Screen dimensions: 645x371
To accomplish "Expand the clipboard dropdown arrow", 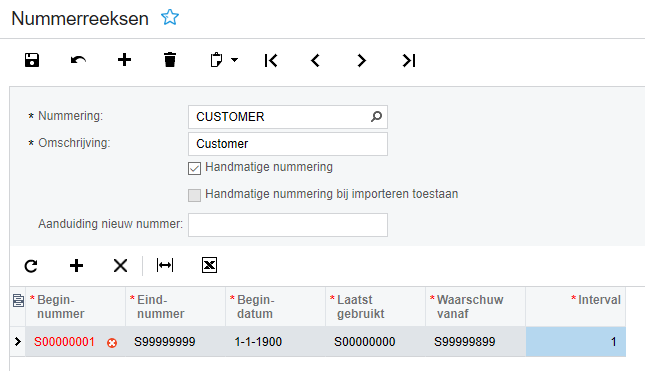I will pos(234,60).
